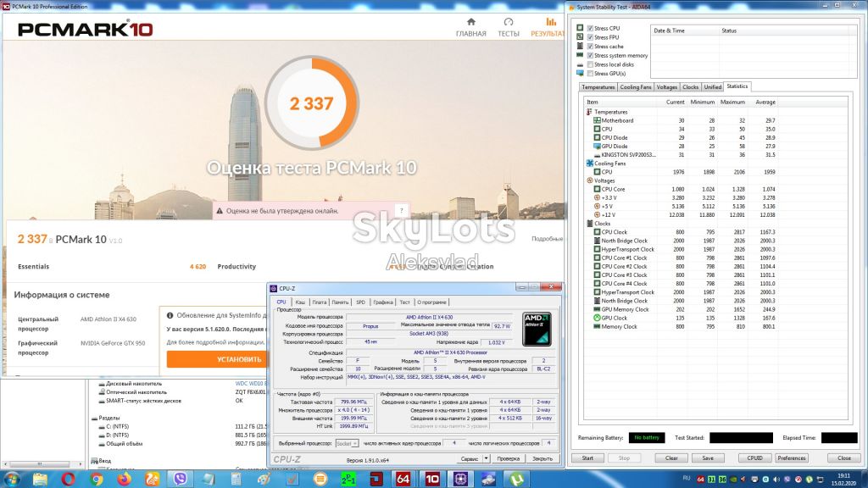The image size is (868, 488).
Task: Open the Тест tab in CPU-Z
Action: click(x=404, y=302)
